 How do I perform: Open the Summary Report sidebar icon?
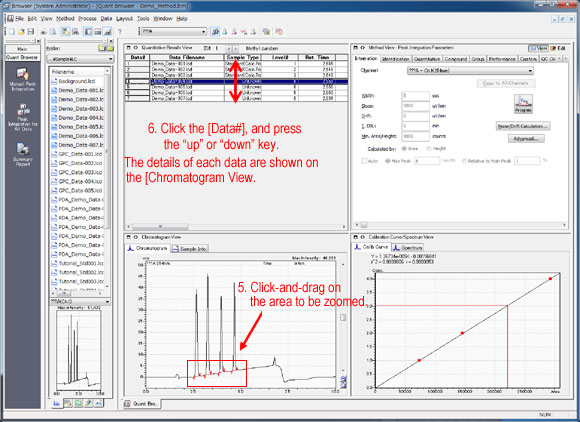(x=23, y=154)
